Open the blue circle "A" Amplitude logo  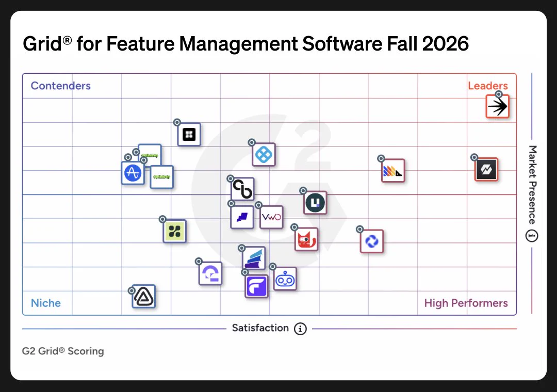[x=133, y=173]
